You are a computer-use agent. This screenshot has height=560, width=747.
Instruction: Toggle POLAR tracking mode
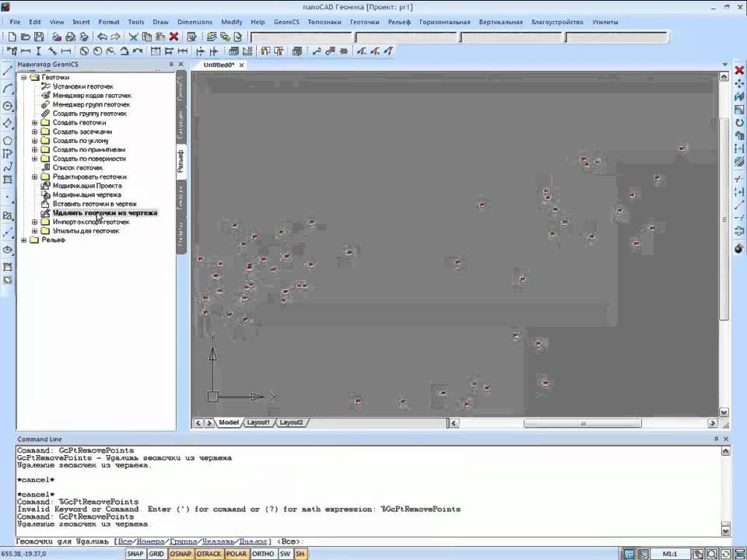(x=236, y=554)
